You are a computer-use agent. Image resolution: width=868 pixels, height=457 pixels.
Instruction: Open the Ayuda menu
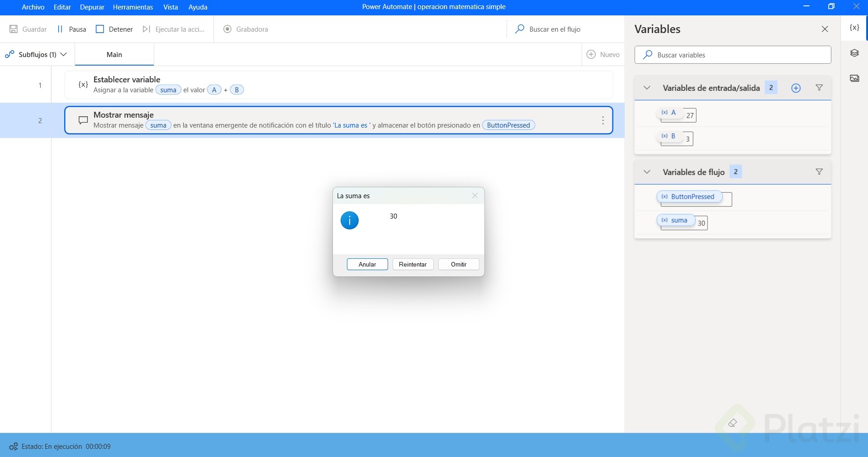198,7
